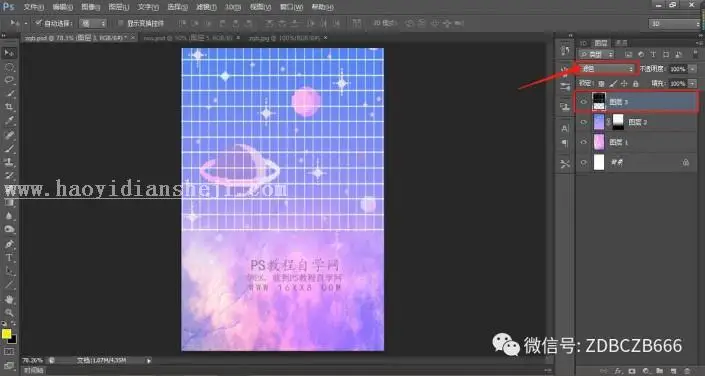Select the Line shape tool

coord(9,285)
